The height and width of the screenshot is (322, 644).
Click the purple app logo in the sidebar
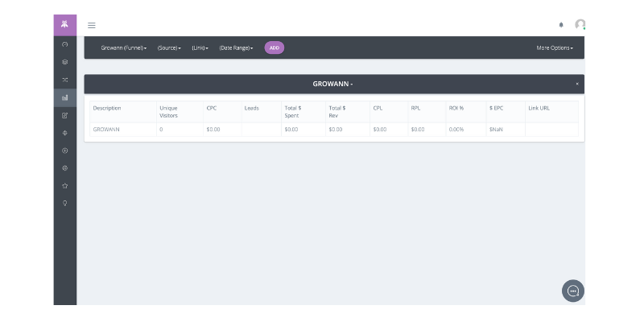[65, 25]
